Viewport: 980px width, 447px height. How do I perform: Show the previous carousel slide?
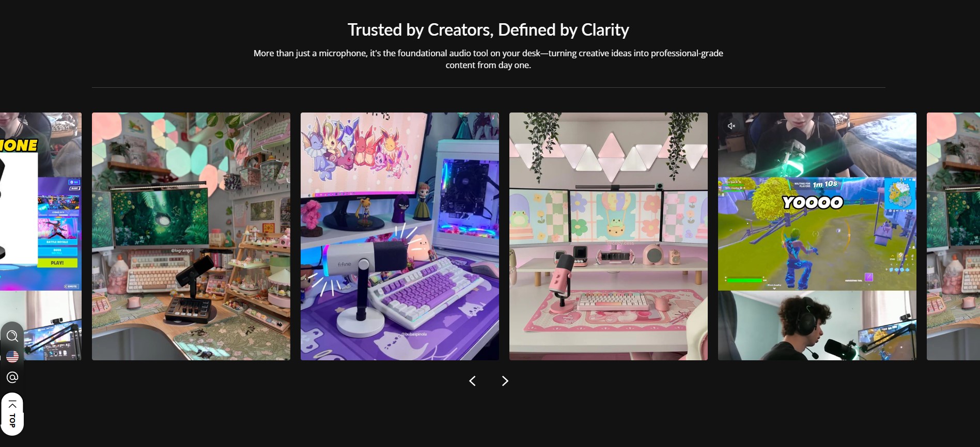tap(472, 381)
